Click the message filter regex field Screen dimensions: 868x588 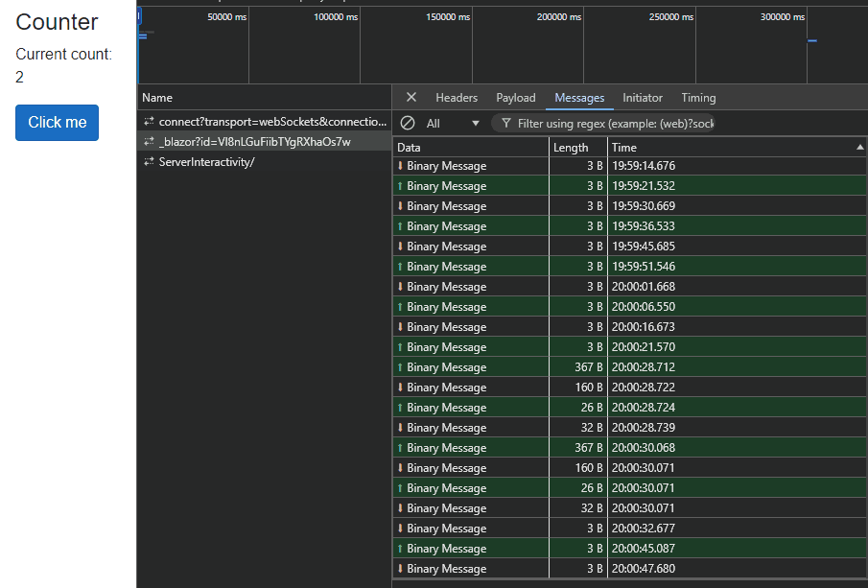(x=614, y=124)
